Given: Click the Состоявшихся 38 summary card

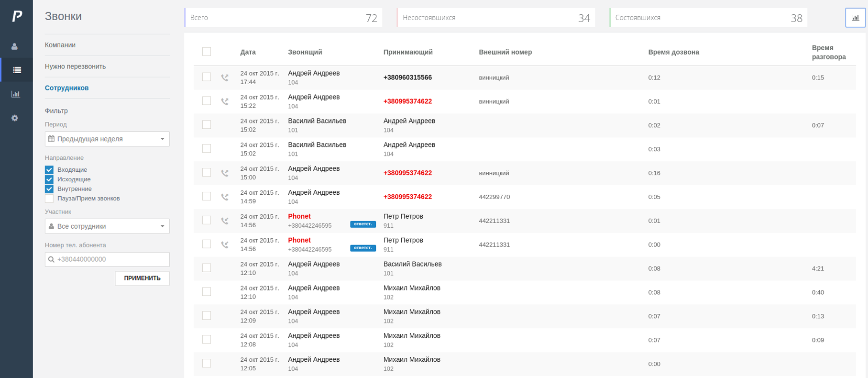Looking at the screenshot, I should pos(709,18).
